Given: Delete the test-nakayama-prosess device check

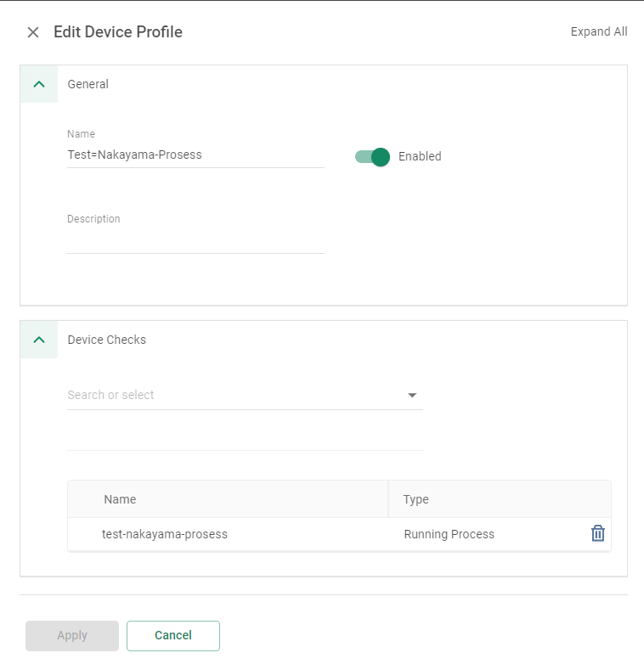Looking at the screenshot, I should tap(598, 533).
